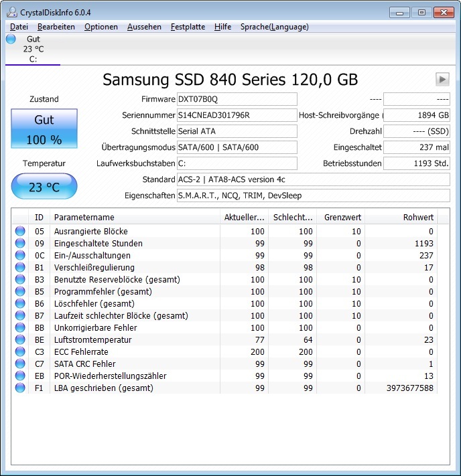Click status icon for Verschleißregulierung
Viewport: 461px width, 476px height.
(x=20, y=267)
